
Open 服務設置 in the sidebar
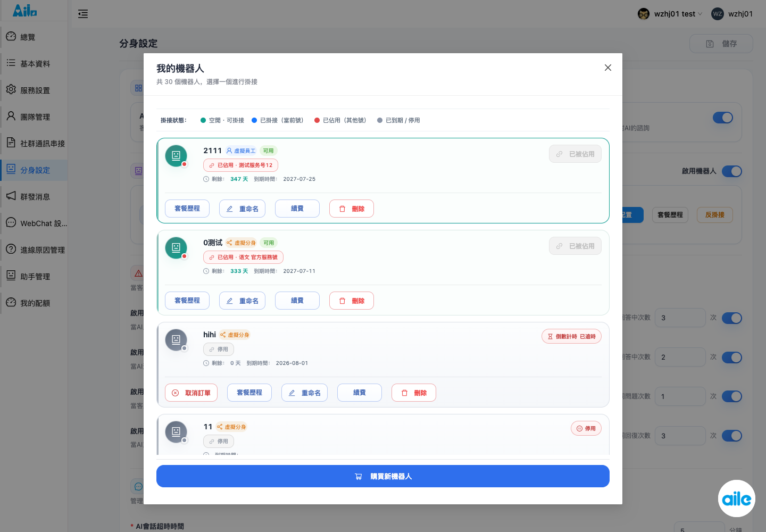pos(34,90)
